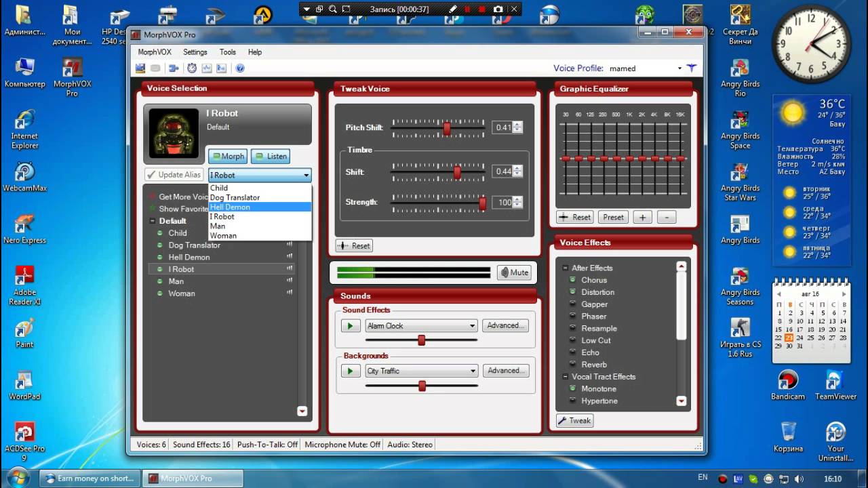Collapse the Default voice group

coord(153,221)
